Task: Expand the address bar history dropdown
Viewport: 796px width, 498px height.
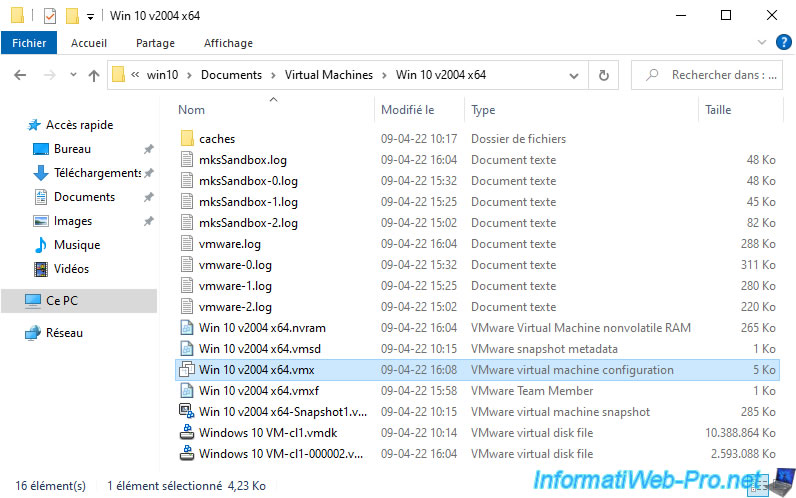Action: 574,76
